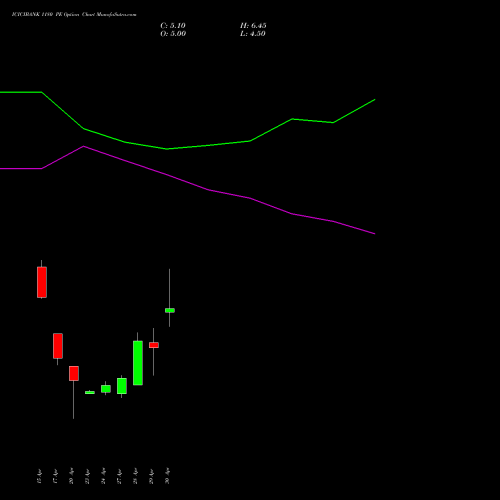The height and width of the screenshot is (500, 500).
Task: Click the low value "L: 4.50"
Action: 253,34
